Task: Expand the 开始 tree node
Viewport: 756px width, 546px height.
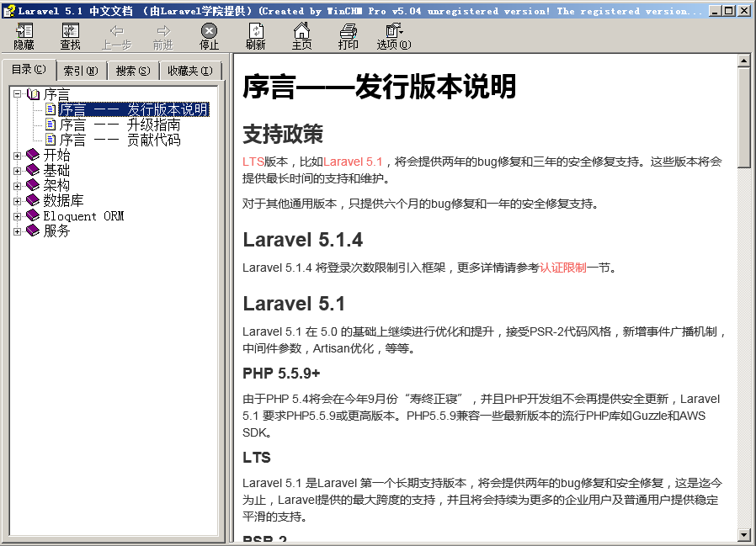Action: (18, 156)
